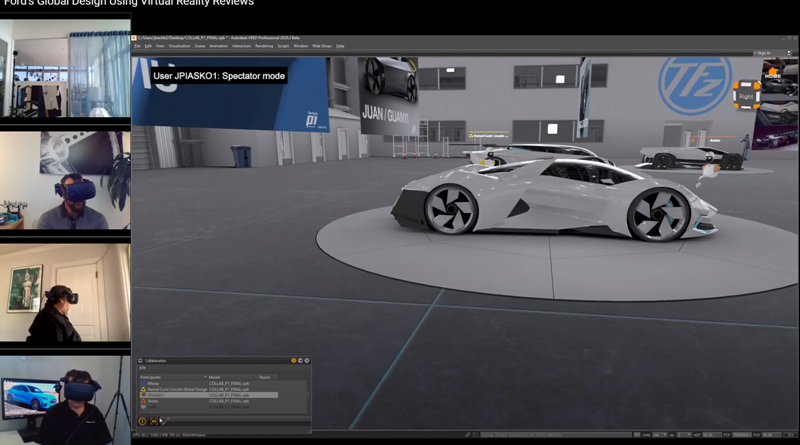
Task: Select participant Money in Collaboration list
Action: point(153,382)
